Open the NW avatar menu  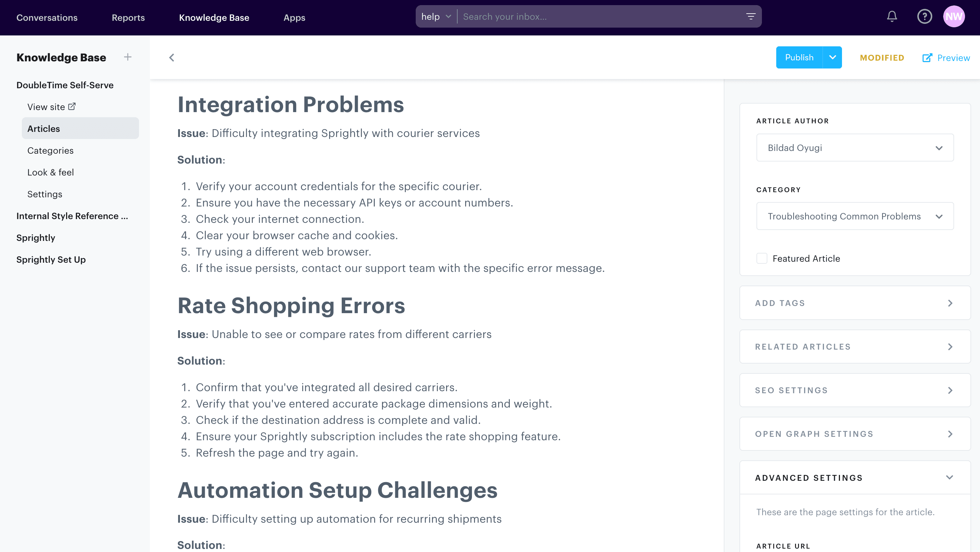pos(955,16)
